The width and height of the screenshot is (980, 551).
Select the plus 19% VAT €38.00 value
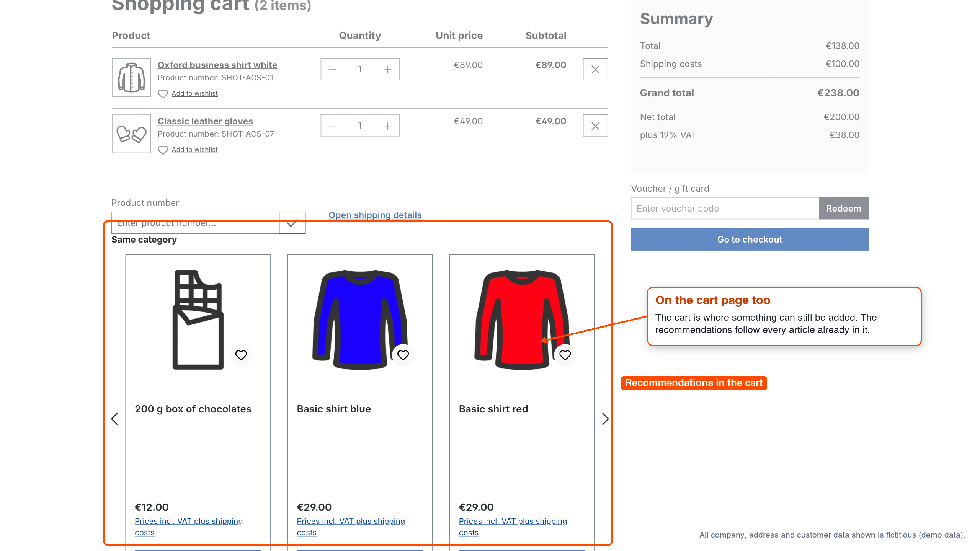844,135
